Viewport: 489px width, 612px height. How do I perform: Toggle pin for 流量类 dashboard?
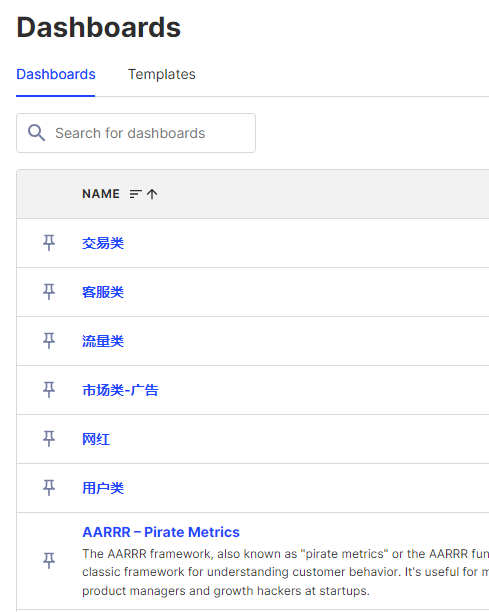click(49, 341)
